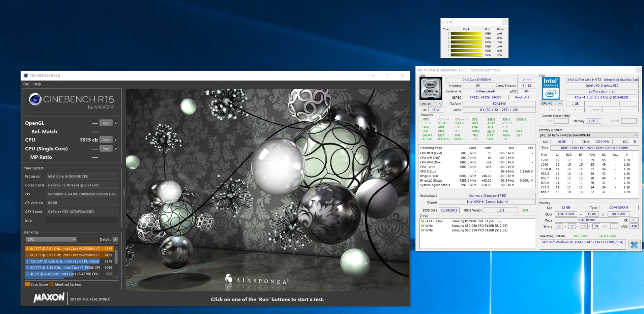Open the CPU ranking type dropdown

click(x=51, y=240)
